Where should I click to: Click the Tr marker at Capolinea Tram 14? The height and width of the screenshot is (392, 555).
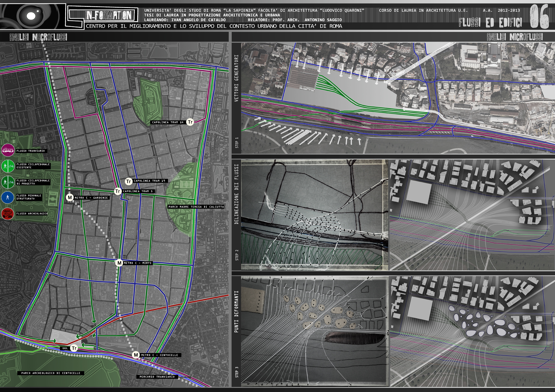pos(190,122)
